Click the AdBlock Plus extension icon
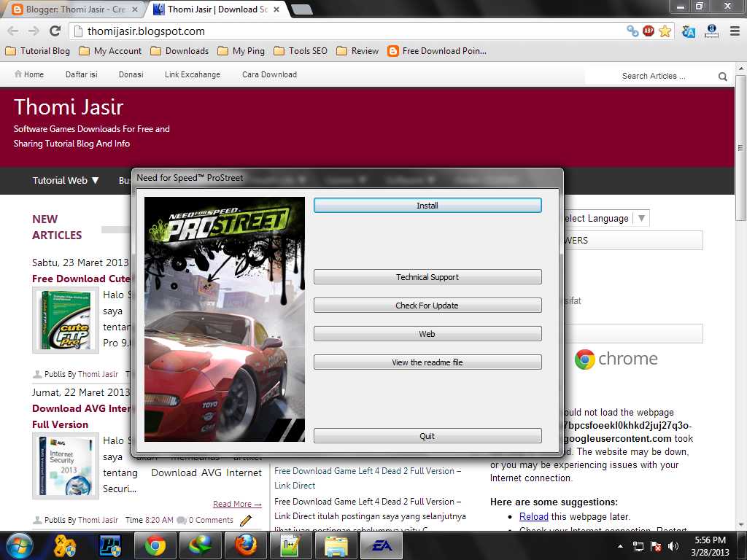 (x=649, y=31)
